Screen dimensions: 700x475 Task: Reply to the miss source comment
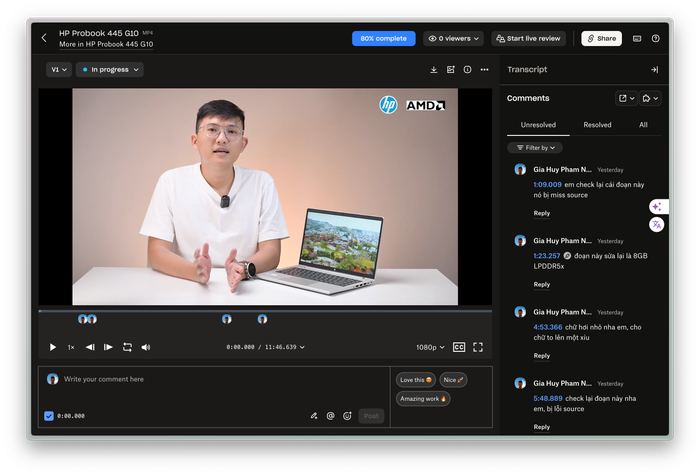tap(542, 213)
